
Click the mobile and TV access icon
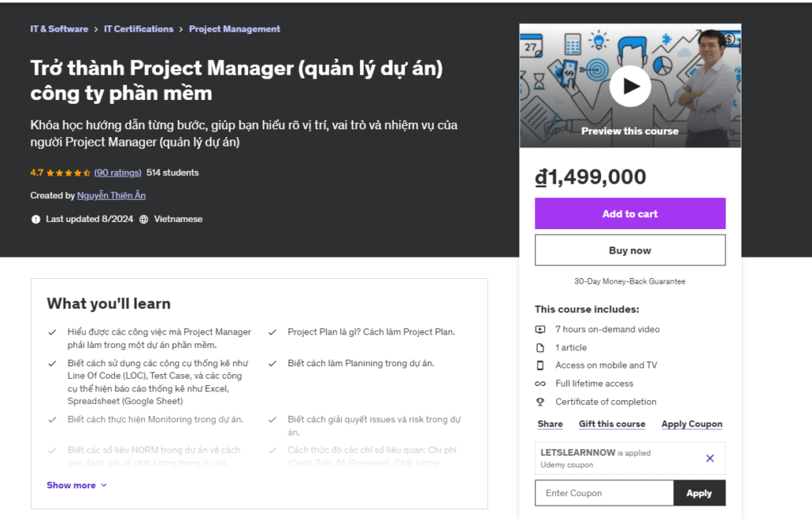(542, 365)
